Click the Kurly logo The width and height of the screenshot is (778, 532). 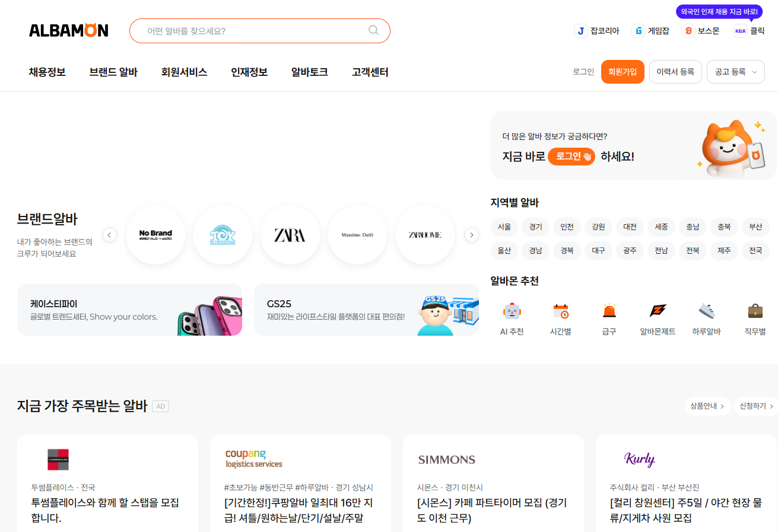point(640,459)
